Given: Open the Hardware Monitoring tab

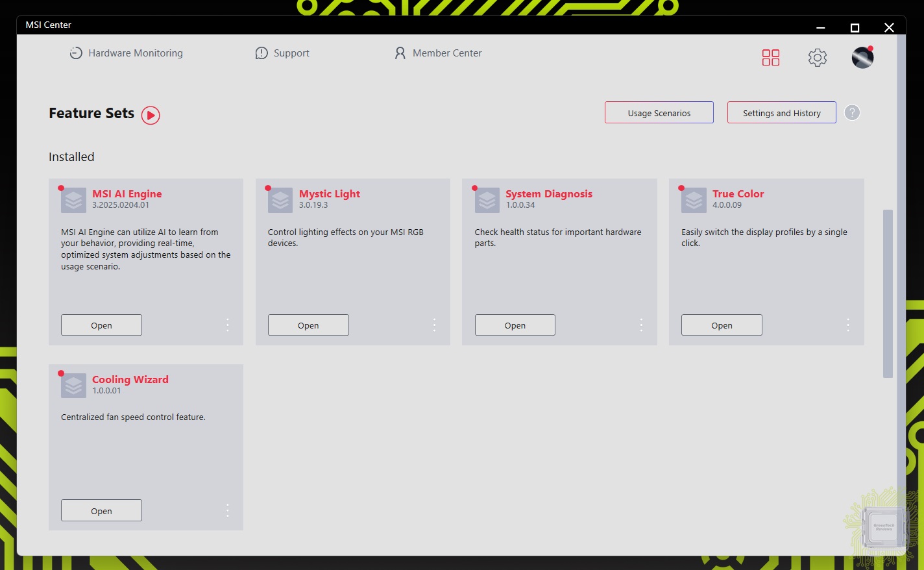Looking at the screenshot, I should (126, 53).
